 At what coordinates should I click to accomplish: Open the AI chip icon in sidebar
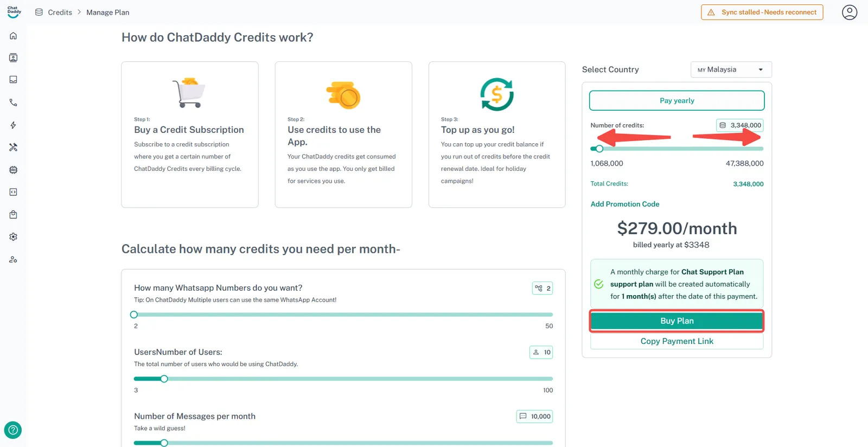tap(14, 170)
